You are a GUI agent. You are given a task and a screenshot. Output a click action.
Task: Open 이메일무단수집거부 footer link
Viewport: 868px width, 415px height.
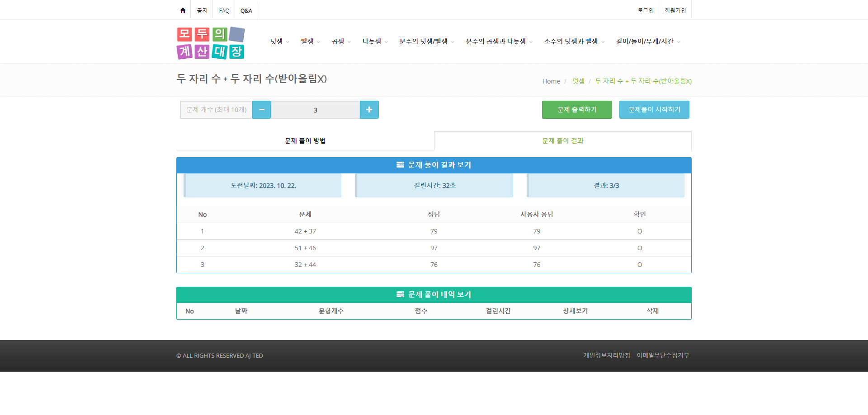[x=663, y=355]
